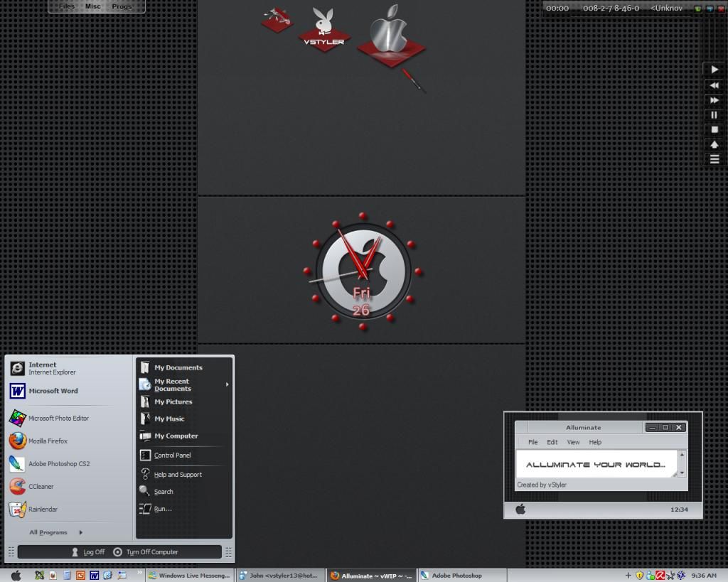Click the large chrome Apple dock icon
The image size is (728, 582).
[391, 36]
